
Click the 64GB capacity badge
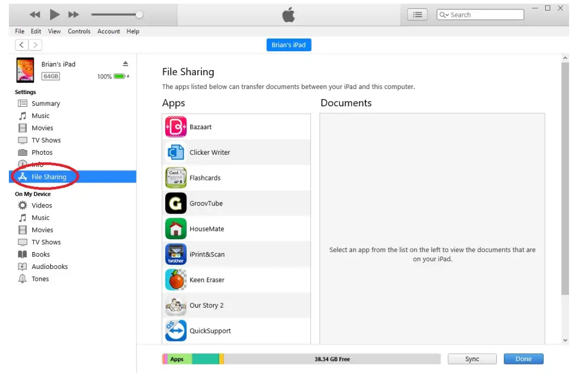(x=51, y=76)
